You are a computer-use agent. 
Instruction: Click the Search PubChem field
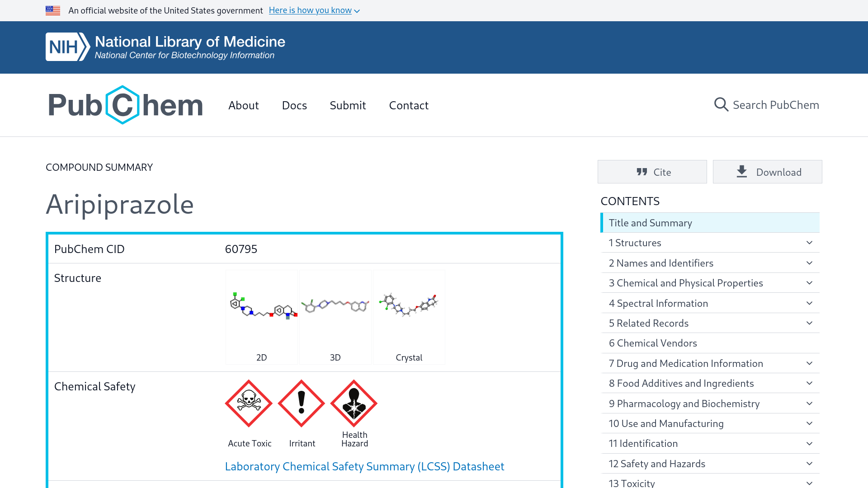(775, 105)
